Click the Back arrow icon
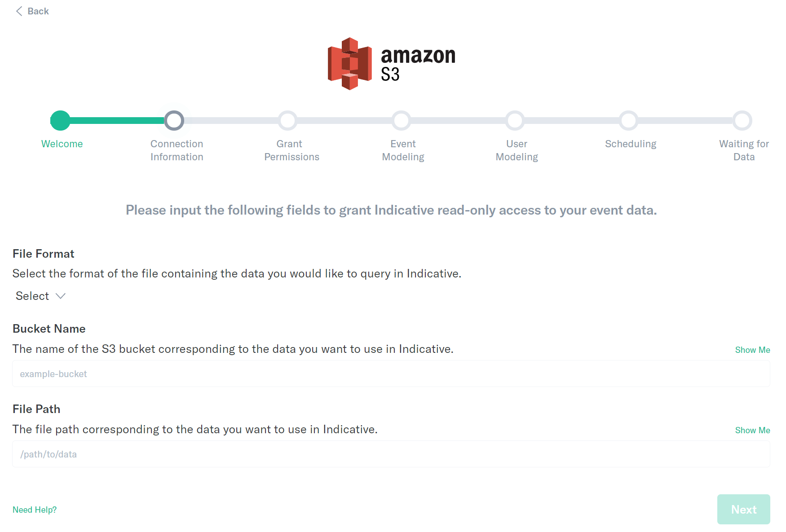Screen dimensions: 786x532 19,11
